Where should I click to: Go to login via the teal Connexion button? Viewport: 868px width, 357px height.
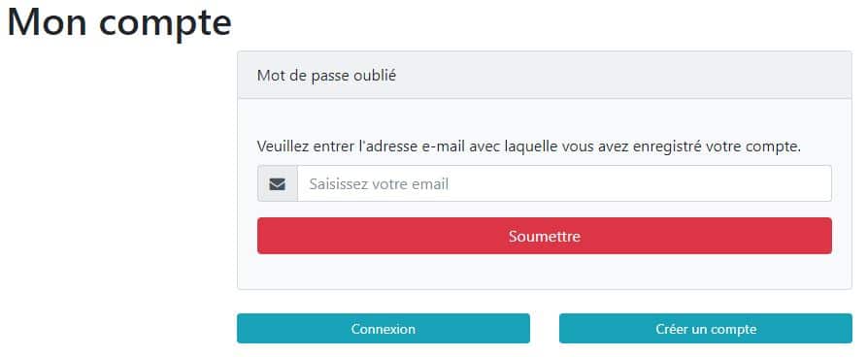pos(384,329)
